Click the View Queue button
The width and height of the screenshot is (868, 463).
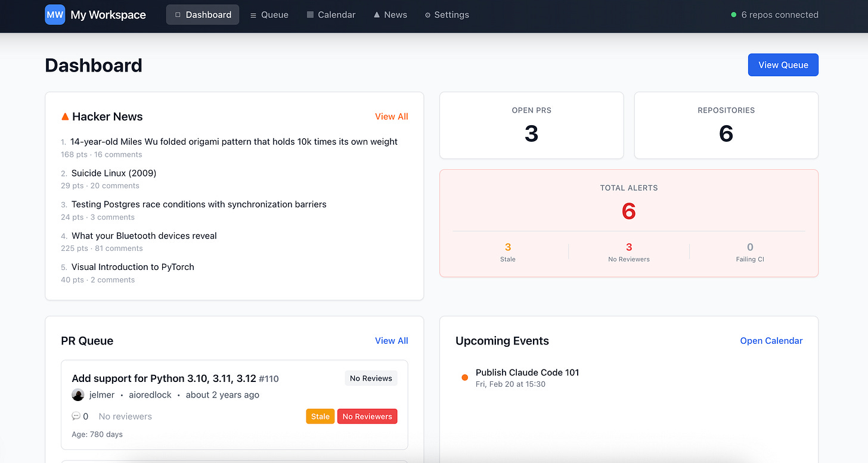pyautogui.click(x=783, y=64)
